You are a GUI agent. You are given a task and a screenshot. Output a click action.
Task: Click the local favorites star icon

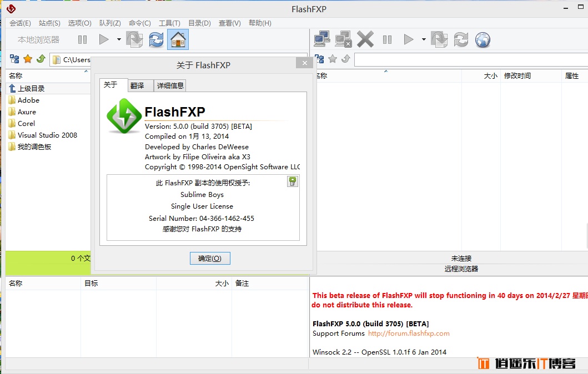28,59
